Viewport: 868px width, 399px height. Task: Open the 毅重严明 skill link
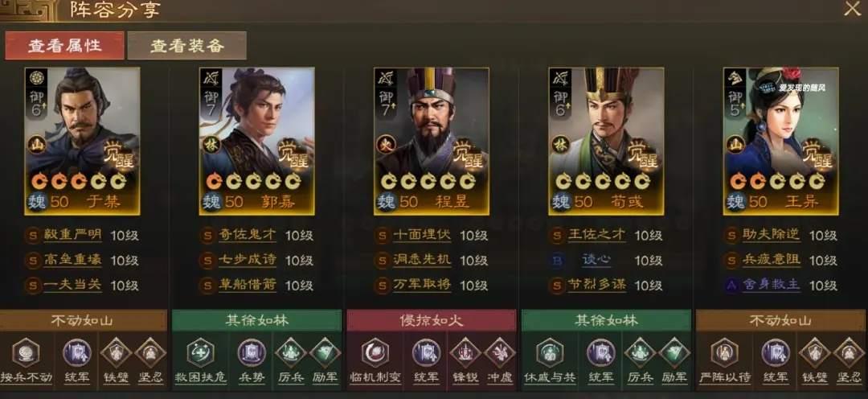click(72, 234)
